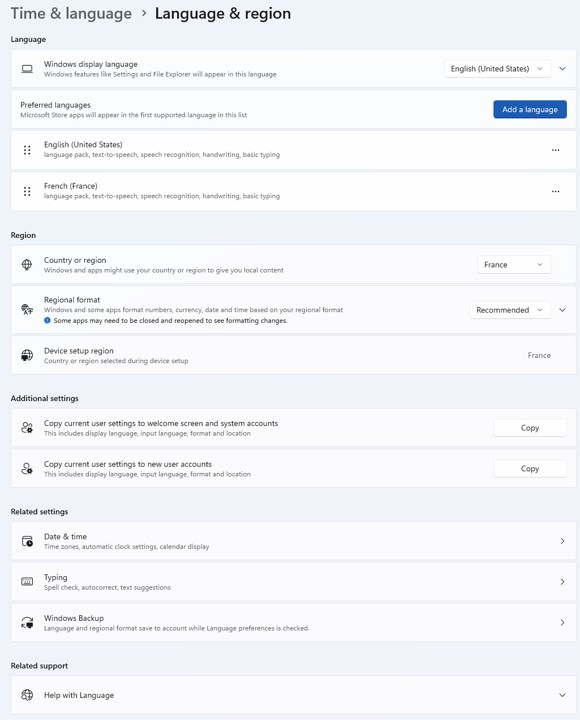Viewport: 580px width, 720px height.
Task: Click the Regional format label
Action: click(72, 300)
